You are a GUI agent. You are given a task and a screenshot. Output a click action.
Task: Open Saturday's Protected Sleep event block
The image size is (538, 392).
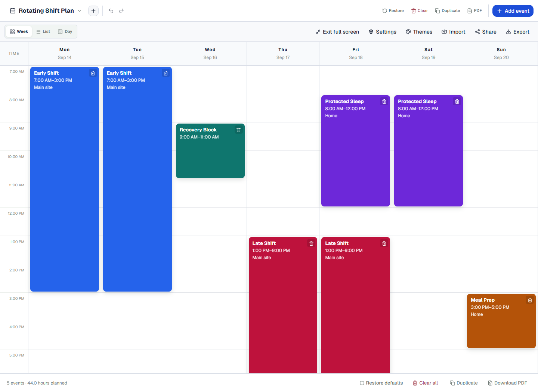click(429, 151)
